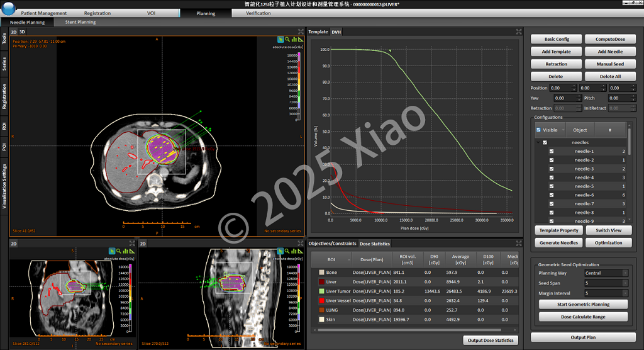This screenshot has width=644, height=350.
Task: Click the dose statistics horizontal scrollbar
Action: pyautogui.click(x=409, y=330)
